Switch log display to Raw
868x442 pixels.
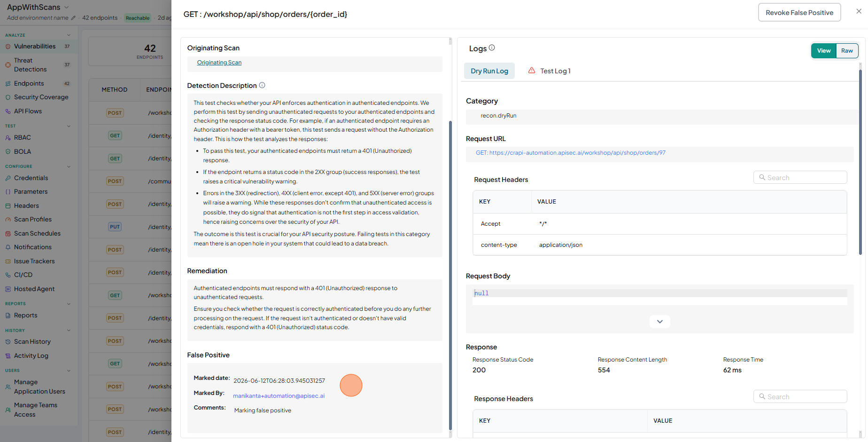coord(847,51)
